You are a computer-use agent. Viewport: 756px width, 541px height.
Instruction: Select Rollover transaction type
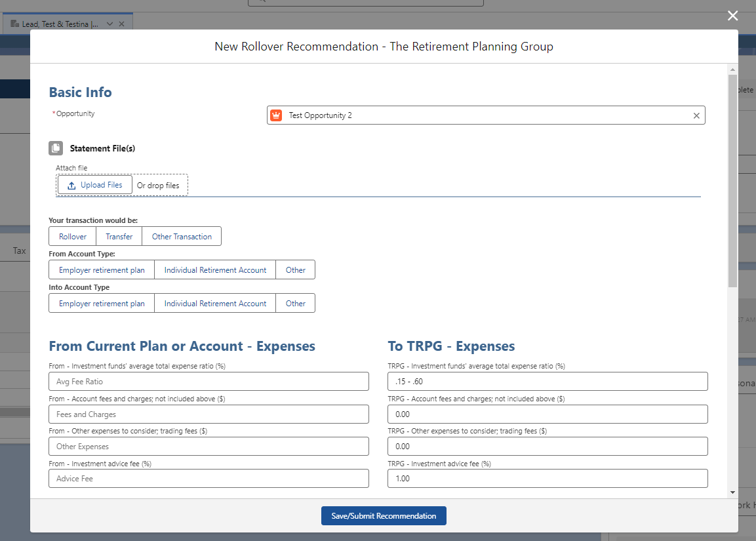[72, 236]
